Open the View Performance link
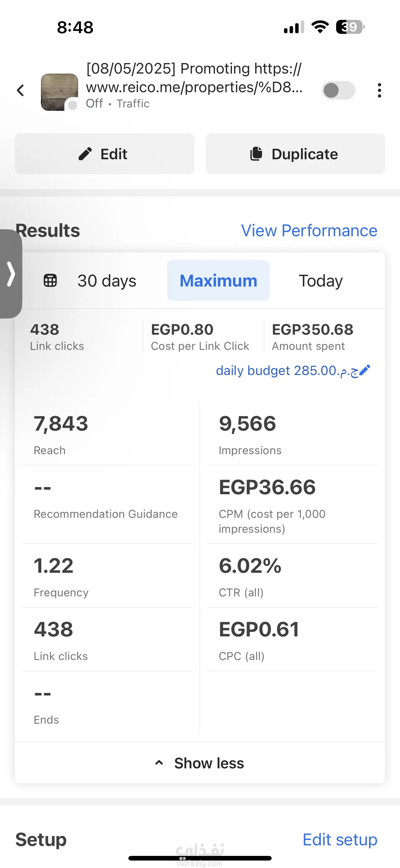Image resolution: width=400 pixels, height=868 pixels. [x=309, y=231]
